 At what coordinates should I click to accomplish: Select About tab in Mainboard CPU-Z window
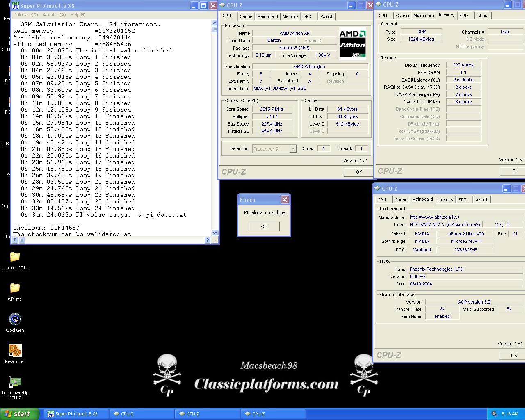[x=482, y=200]
